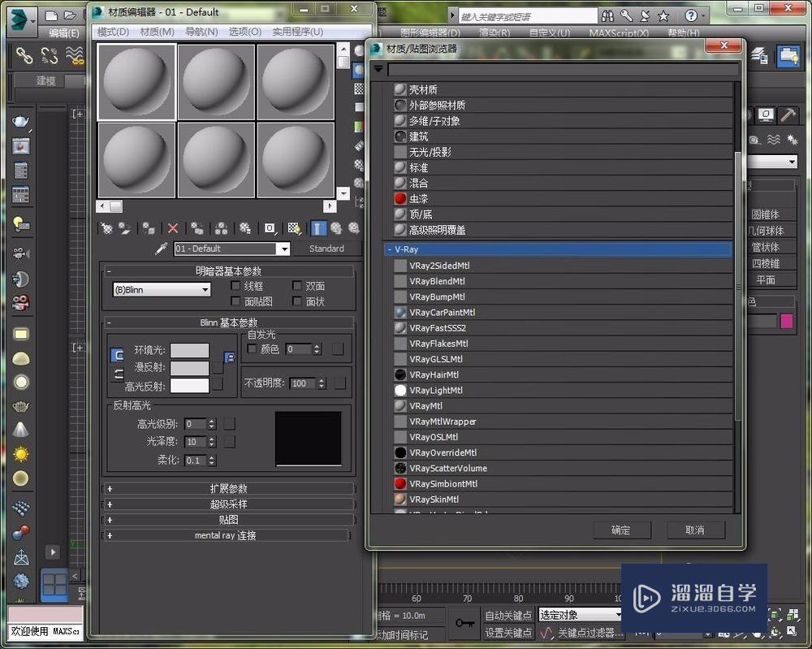Enable 面贴图 face map checkbox
Image resolution: width=812 pixels, height=649 pixels.
[235, 301]
